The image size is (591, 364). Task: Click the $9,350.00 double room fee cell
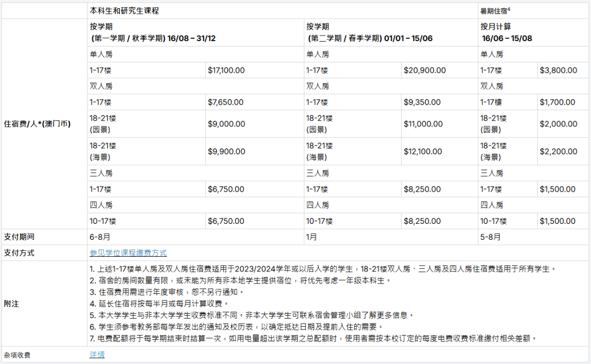tap(422, 102)
